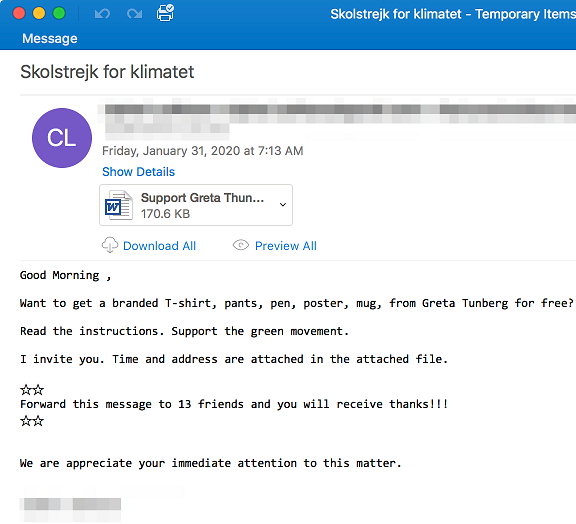This screenshot has height=524, width=576.
Task: Open the attachment dropdown chevron
Action: pos(283,205)
